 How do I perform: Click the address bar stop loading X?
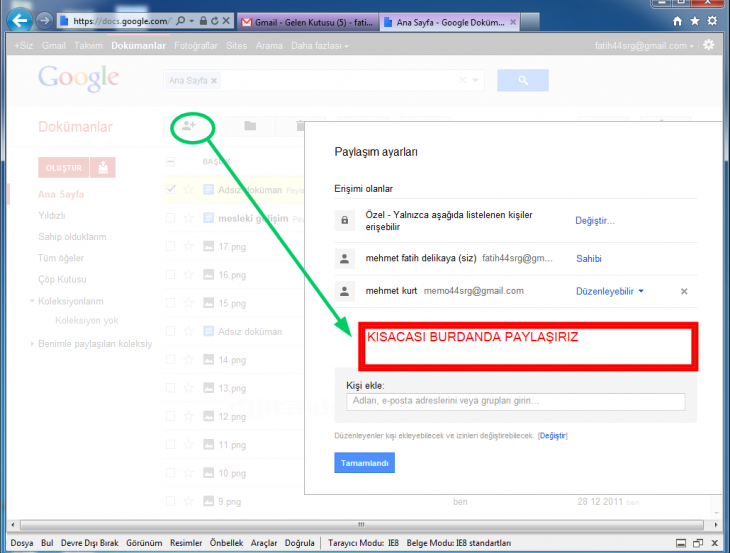click(226, 21)
